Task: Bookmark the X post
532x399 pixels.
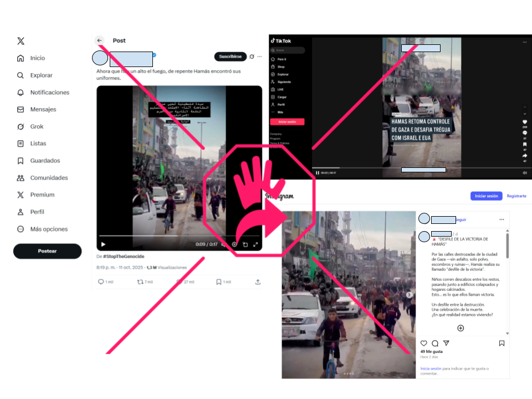Action: [x=219, y=282]
